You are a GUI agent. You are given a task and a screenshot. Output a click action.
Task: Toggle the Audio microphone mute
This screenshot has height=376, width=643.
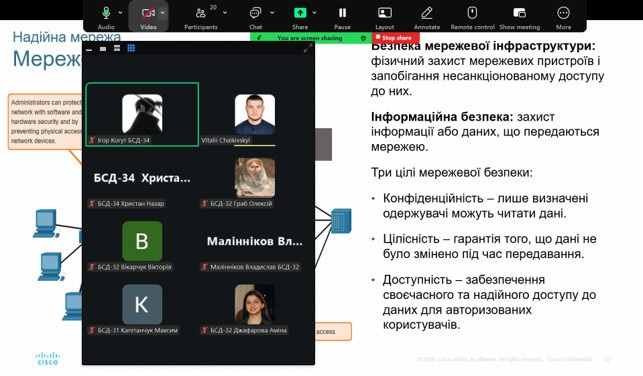[106, 13]
